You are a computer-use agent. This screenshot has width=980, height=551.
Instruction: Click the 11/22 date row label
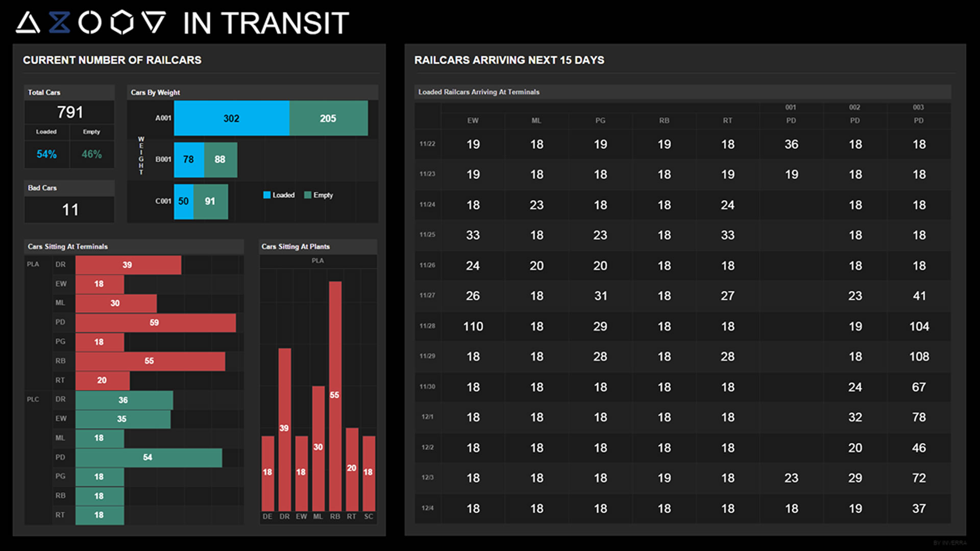[x=427, y=144]
